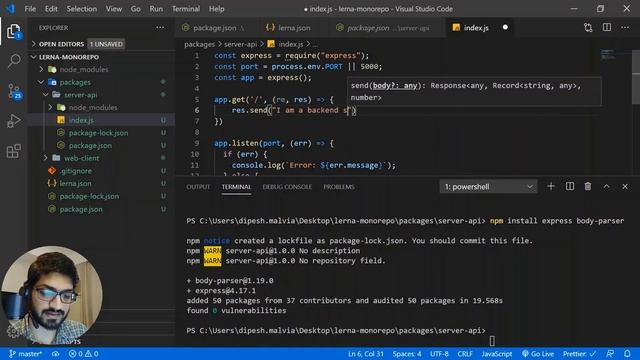Open the Run and Debug view
Image resolution: width=640 pixels, height=360 pixels.
pyautogui.click(x=13, y=121)
